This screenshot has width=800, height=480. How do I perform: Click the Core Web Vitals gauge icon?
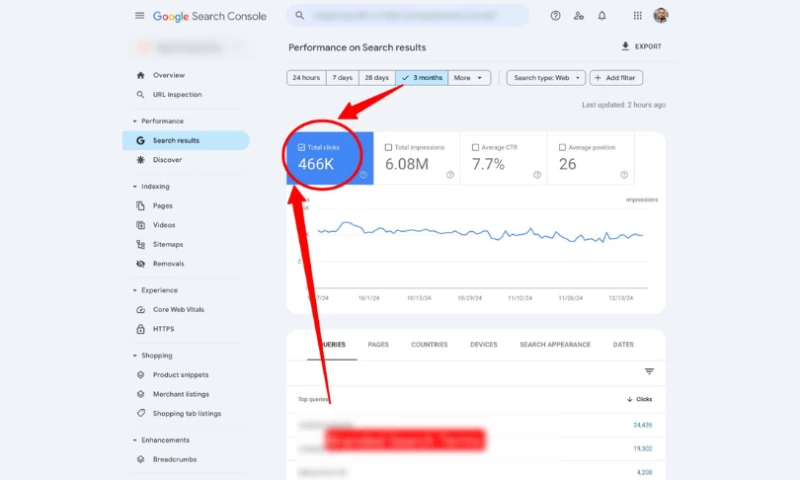[x=140, y=310]
